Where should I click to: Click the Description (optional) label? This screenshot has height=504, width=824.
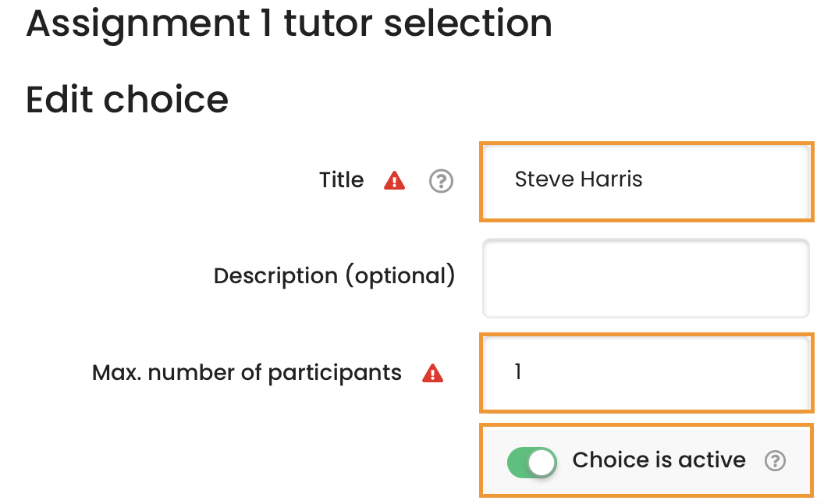(334, 276)
